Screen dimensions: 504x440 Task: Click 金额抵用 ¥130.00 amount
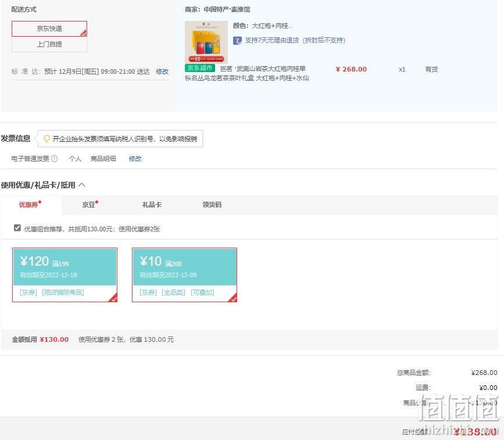point(54,339)
